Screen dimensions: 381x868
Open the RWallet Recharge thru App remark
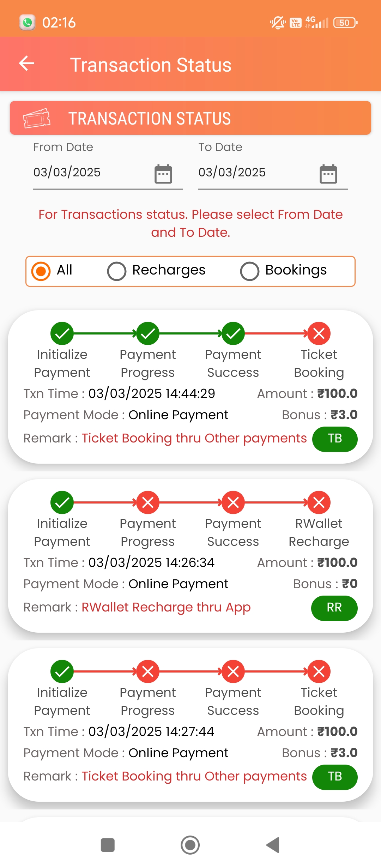coord(166,607)
